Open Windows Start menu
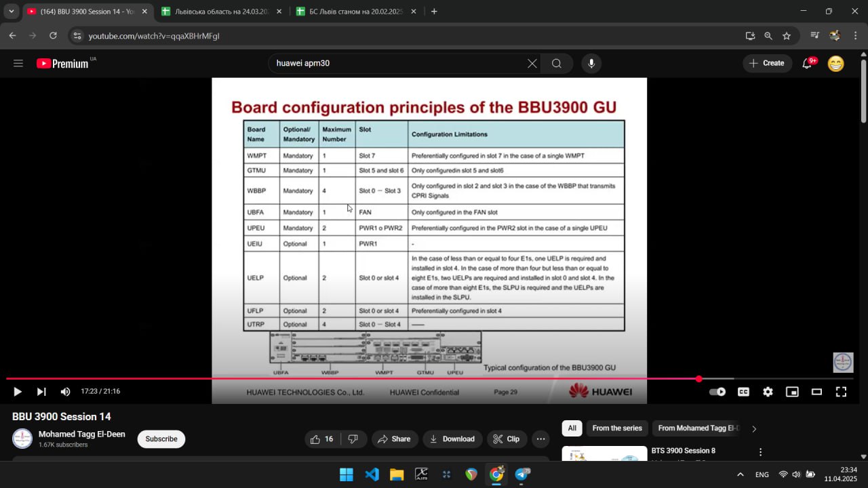The width and height of the screenshot is (868, 488). [x=346, y=474]
